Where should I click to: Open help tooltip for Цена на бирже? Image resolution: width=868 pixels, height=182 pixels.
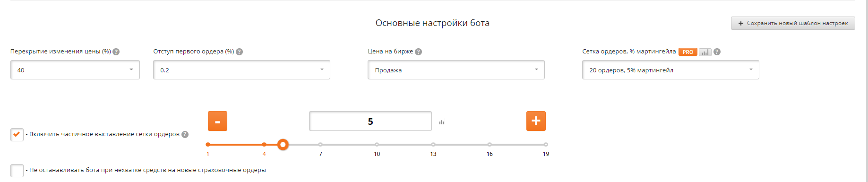point(418,52)
